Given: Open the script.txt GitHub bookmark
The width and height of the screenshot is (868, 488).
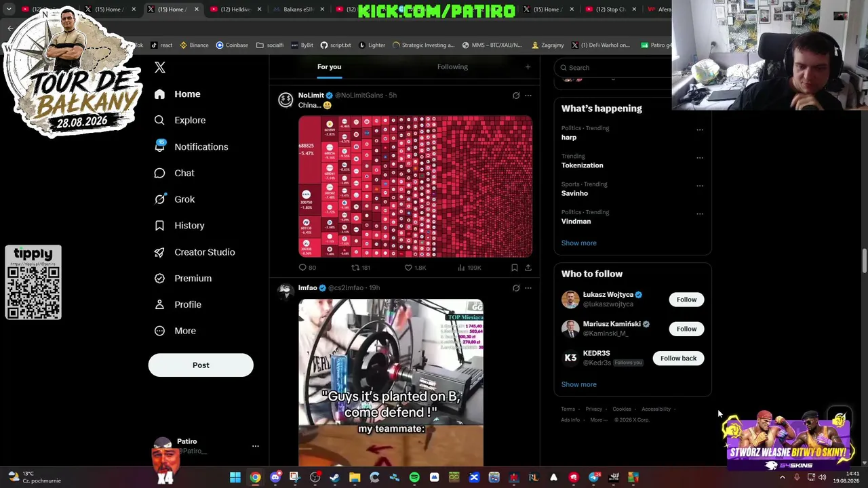Looking at the screenshot, I should coord(336,45).
